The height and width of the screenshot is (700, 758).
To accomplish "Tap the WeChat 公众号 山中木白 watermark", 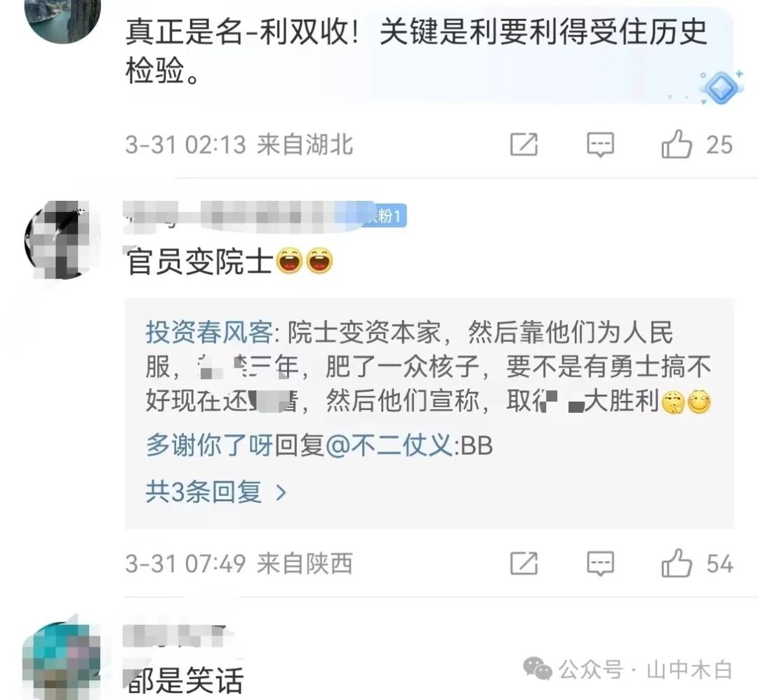I will click(x=628, y=670).
